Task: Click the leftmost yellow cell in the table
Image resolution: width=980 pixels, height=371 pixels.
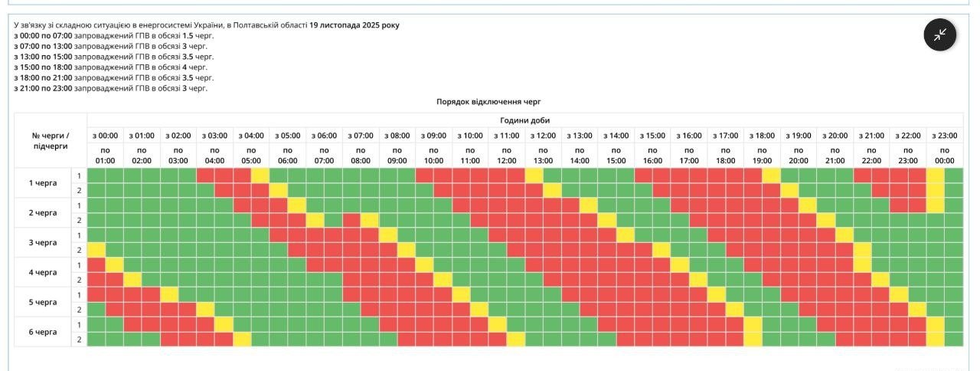Action: tap(96, 250)
